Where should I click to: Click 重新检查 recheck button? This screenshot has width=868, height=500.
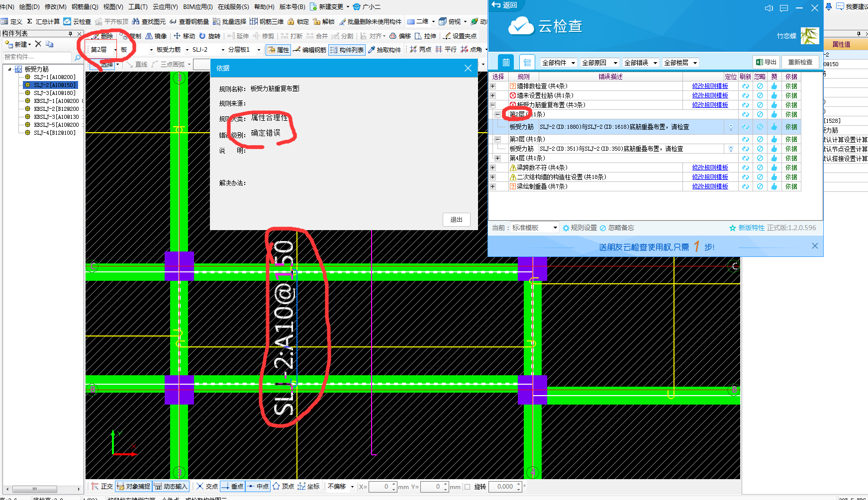pyautogui.click(x=800, y=62)
